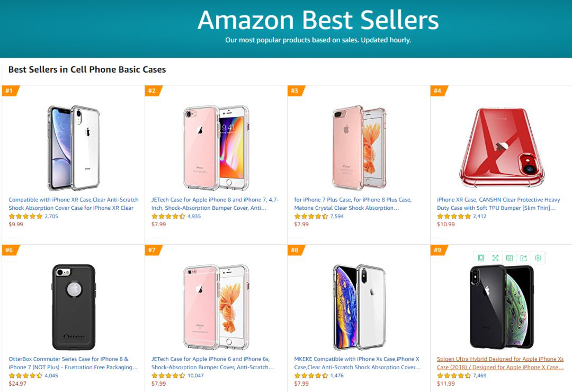Click the Amazon Best Sellers banner heading
Screen dimensions: 572x392
(318, 20)
